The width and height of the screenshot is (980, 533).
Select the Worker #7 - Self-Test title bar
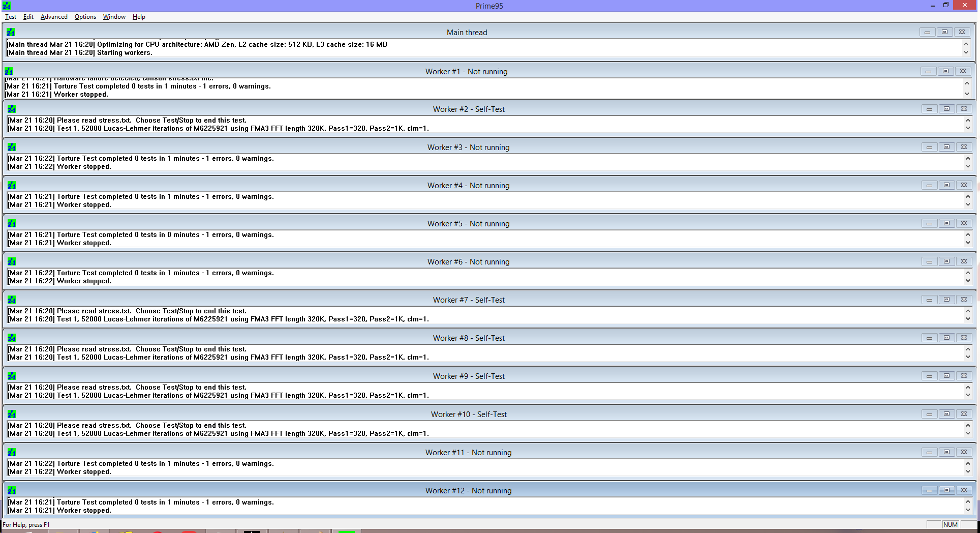(x=469, y=300)
